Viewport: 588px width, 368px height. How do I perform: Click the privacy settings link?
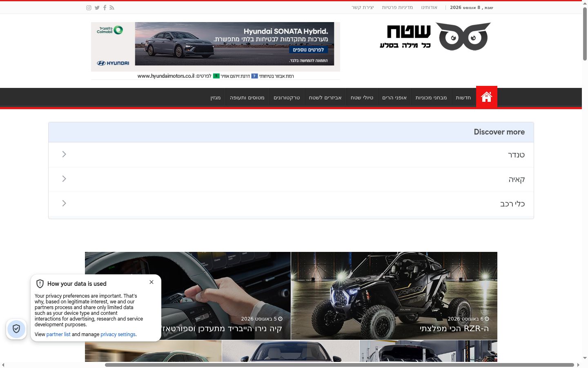coord(118,334)
